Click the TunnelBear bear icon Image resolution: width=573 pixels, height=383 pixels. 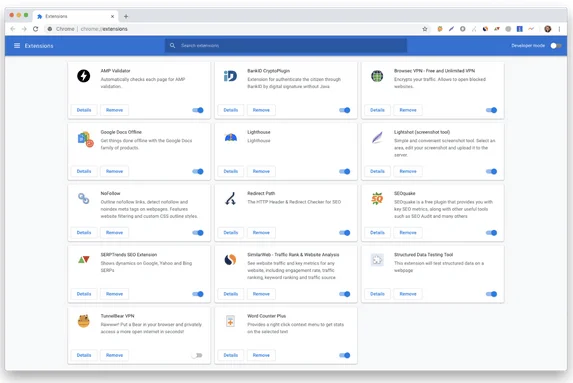coord(84,321)
